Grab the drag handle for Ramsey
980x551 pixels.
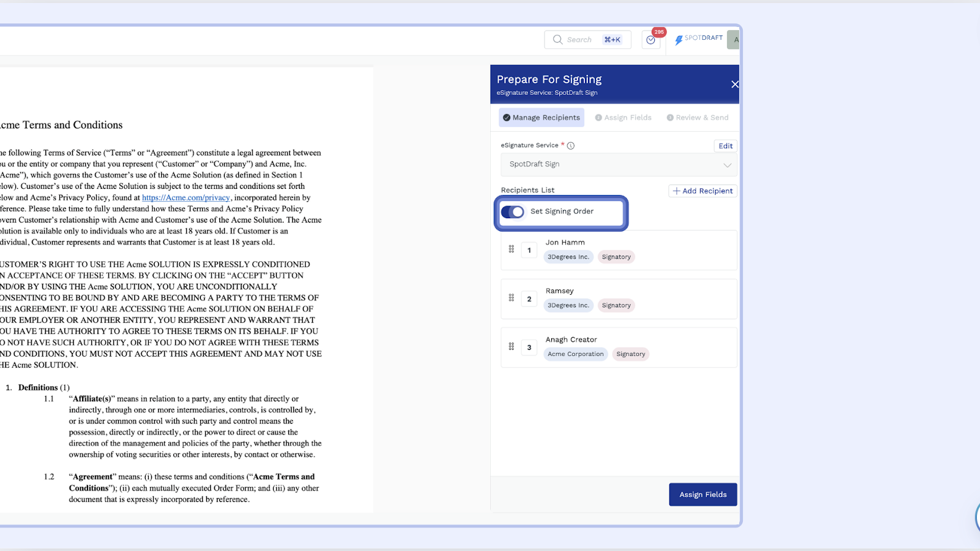pyautogui.click(x=511, y=298)
